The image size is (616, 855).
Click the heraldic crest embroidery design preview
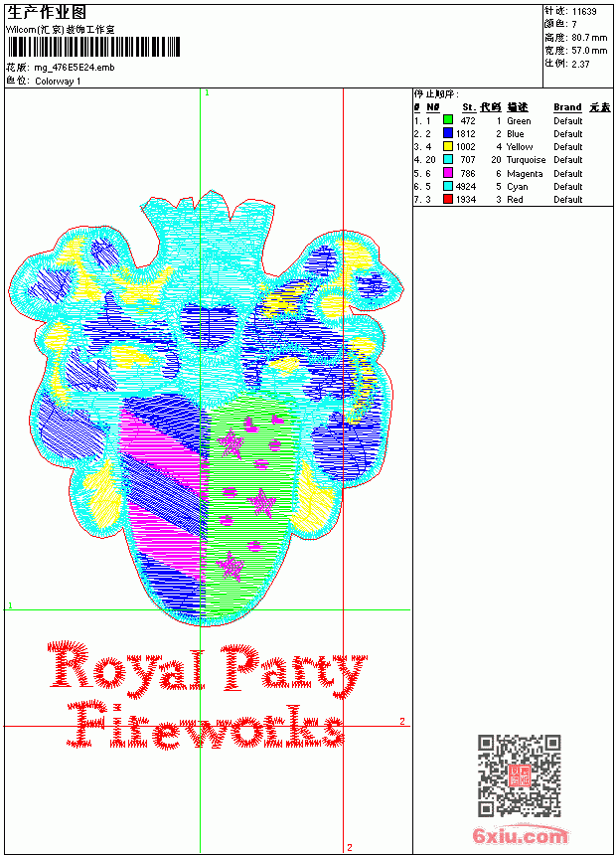206,407
